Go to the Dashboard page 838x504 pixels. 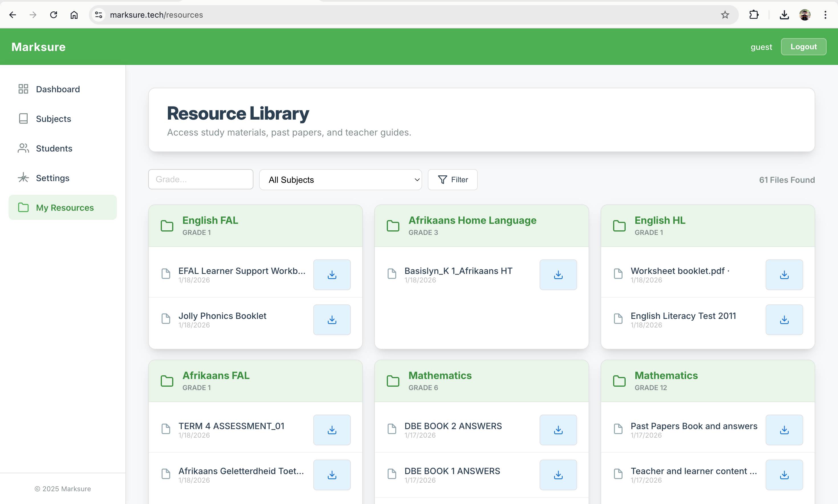point(58,89)
